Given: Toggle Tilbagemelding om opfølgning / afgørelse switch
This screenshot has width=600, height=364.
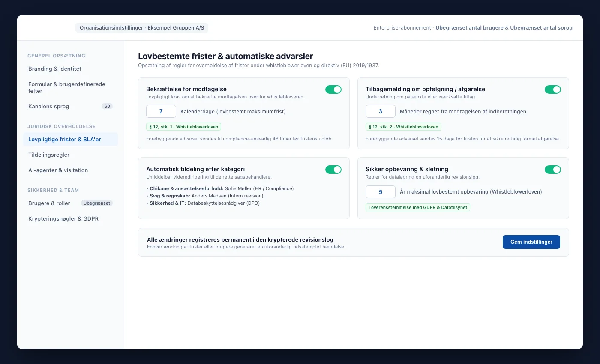Looking at the screenshot, I should pos(553,90).
